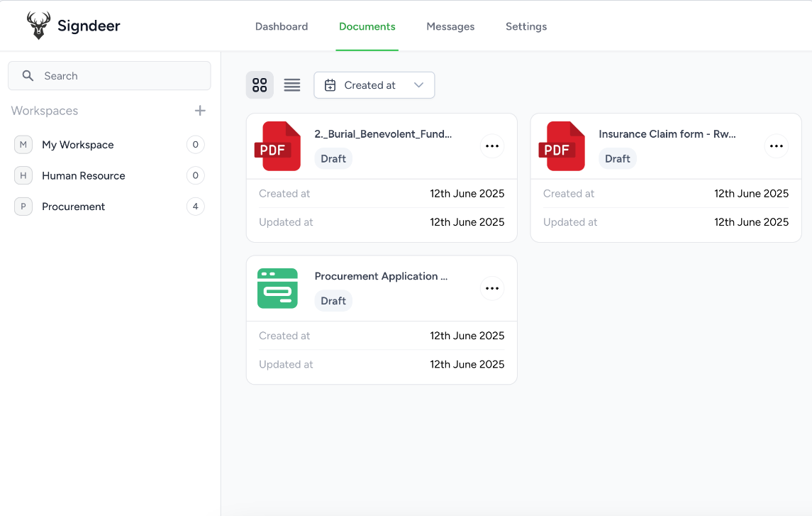Switch to list view layout
The width and height of the screenshot is (812, 516).
pyautogui.click(x=291, y=84)
